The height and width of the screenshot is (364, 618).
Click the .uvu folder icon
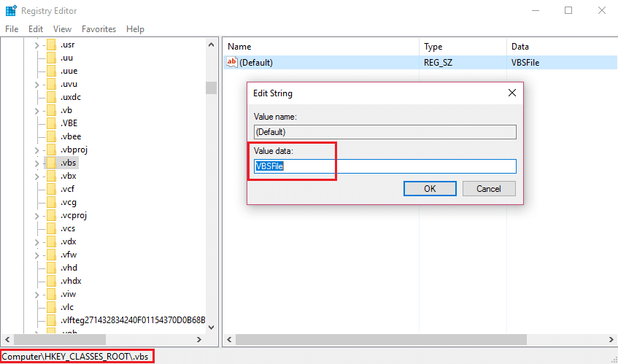point(52,84)
